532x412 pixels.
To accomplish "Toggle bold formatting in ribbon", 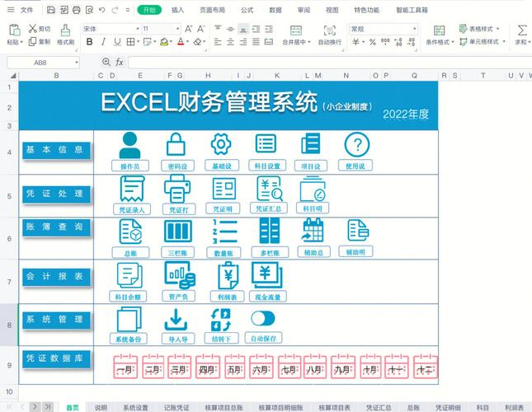I will click(89, 42).
